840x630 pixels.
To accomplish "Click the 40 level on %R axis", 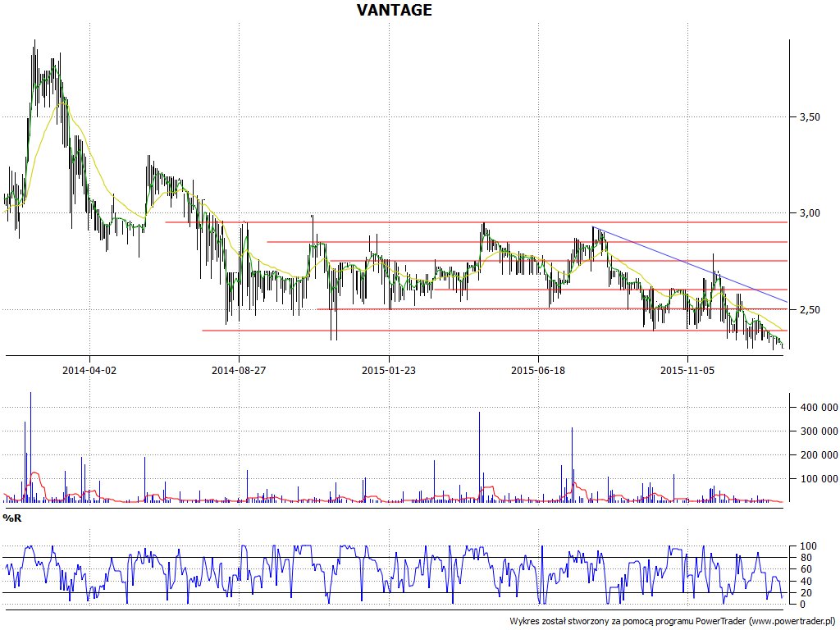I will [x=806, y=582].
